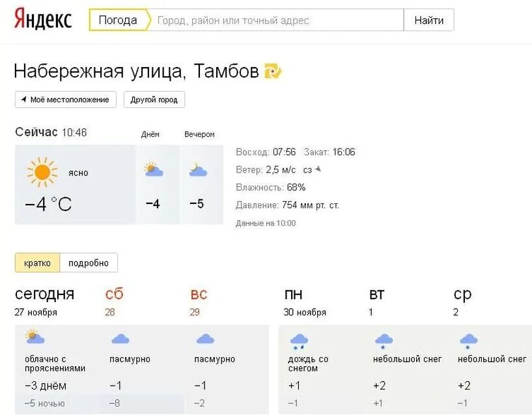Switch forecast to кратко view
Image resolution: width=532 pixels, height=415 pixels.
(x=37, y=263)
